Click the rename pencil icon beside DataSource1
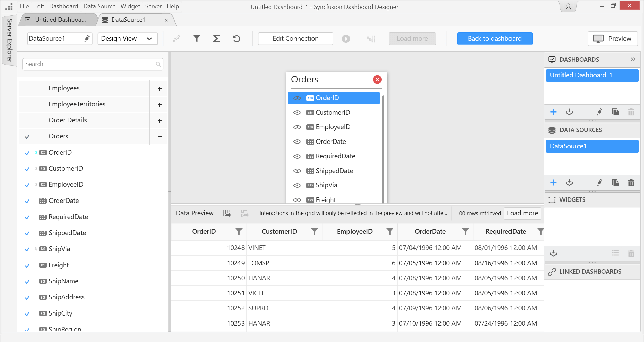Viewport: 644px width, 342px height. pyautogui.click(x=87, y=38)
